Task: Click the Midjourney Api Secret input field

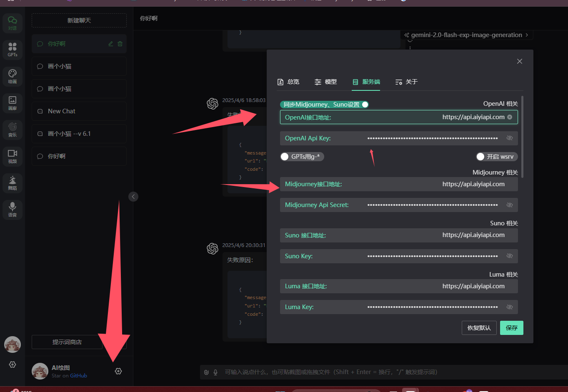Action: 399,205
